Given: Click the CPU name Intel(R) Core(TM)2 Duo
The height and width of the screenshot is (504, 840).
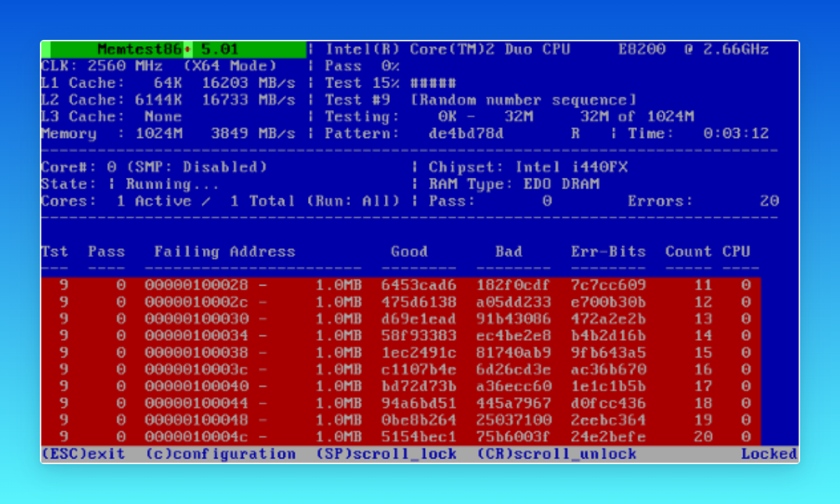Looking at the screenshot, I should [x=448, y=50].
